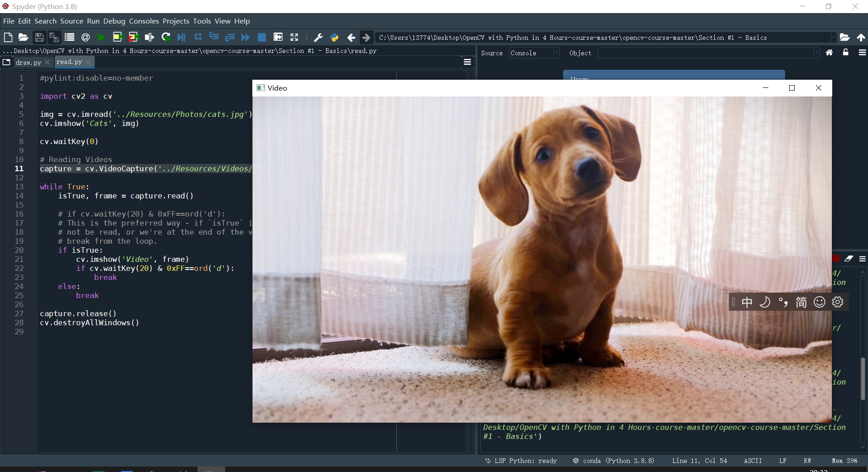
Task: Save all files icon in toolbar
Action: [x=54, y=37]
